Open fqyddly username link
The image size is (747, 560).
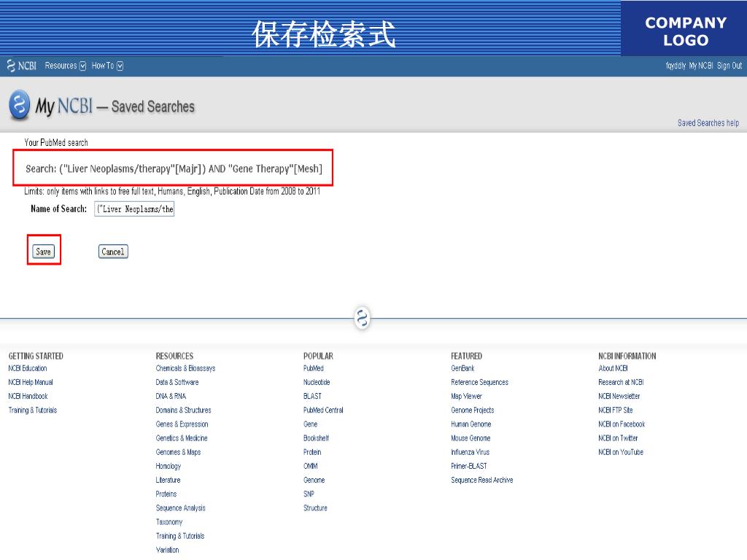[676, 66]
